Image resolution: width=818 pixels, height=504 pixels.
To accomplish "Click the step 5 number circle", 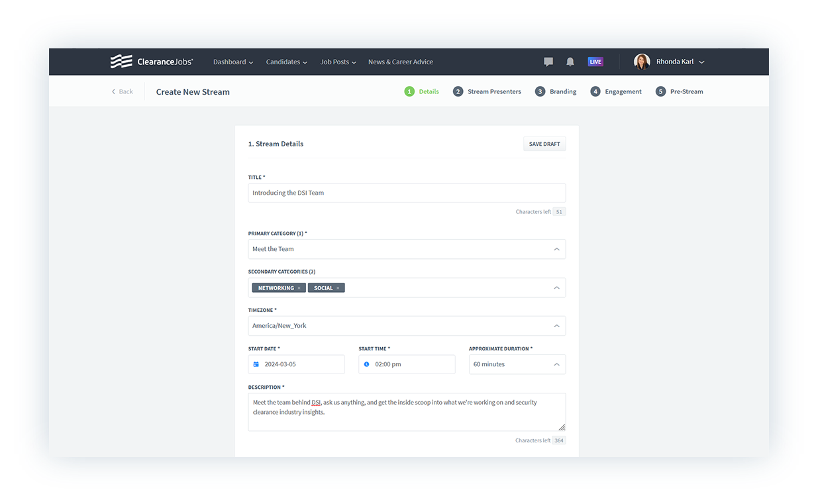I will (x=660, y=91).
